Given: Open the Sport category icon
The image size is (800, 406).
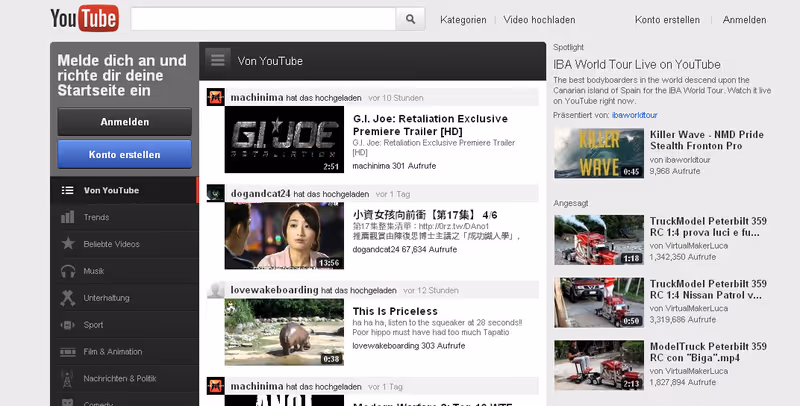Looking at the screenshot, I should point(68,325).
